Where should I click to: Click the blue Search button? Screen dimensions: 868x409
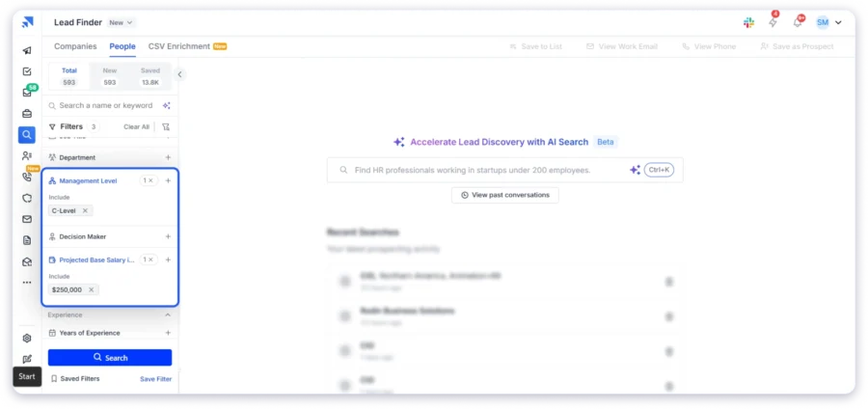click(110, 358)
